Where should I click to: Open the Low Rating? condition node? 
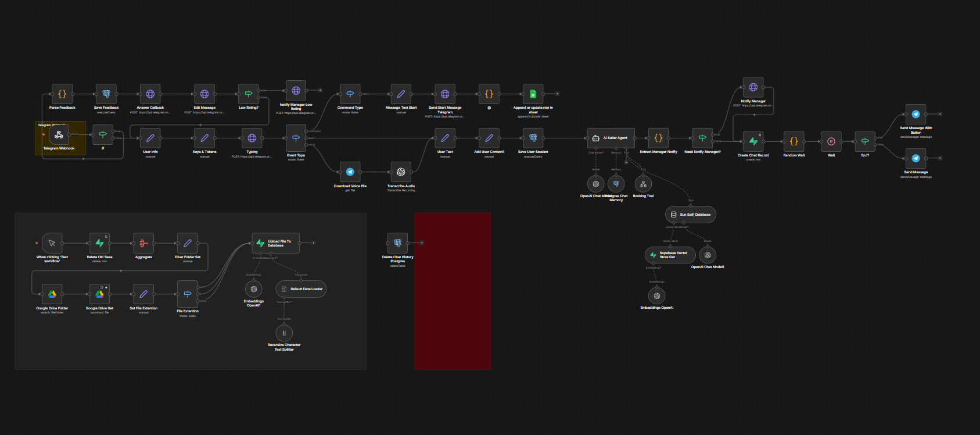point(249,94)
